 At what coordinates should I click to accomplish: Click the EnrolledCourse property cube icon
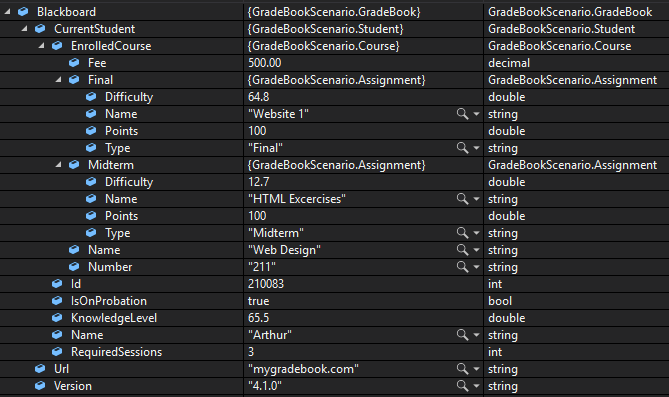pyautogui.click(x=57, y=46)
